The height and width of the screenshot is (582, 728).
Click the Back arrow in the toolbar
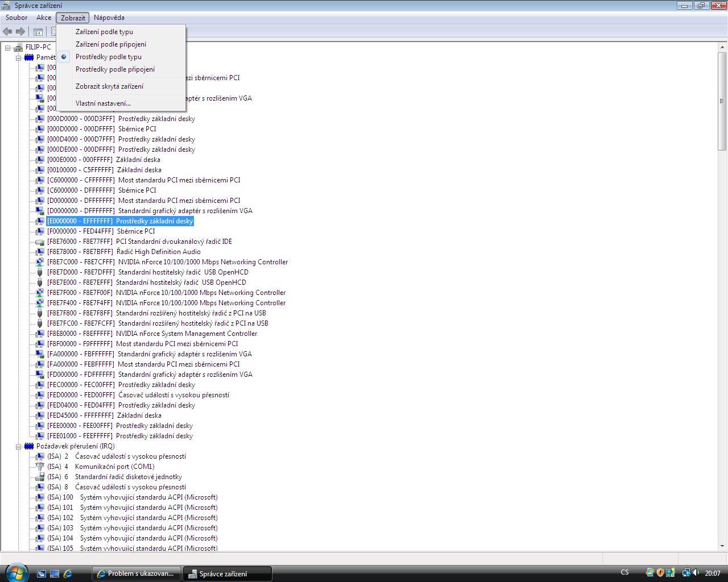coord(8,32)
